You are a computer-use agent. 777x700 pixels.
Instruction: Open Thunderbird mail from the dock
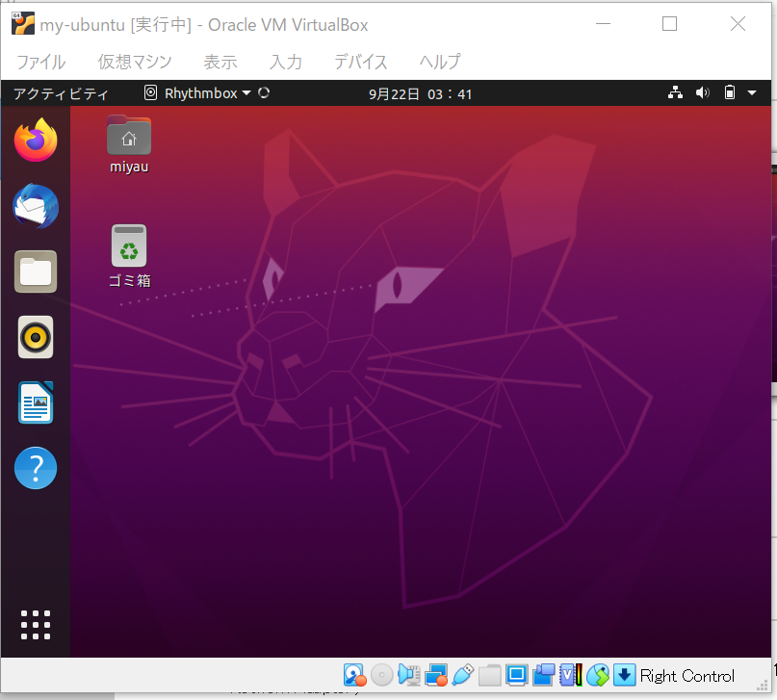coord(36,206)
